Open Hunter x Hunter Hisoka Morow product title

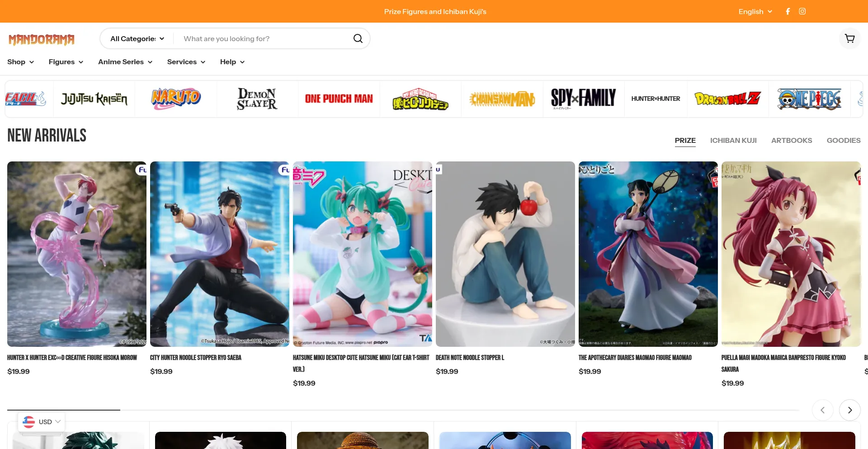tap(72, 358)
